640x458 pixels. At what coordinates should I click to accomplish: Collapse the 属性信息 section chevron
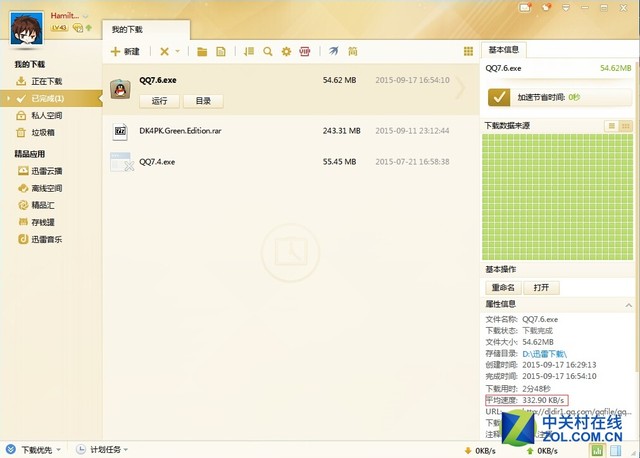[629, 305]
